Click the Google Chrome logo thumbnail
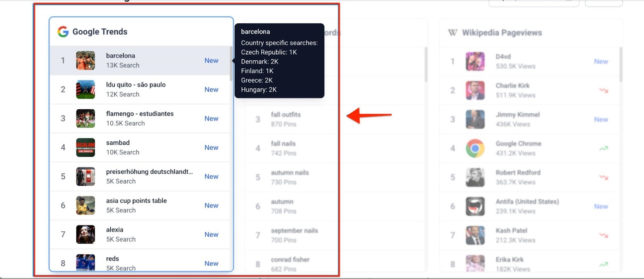 475,148
